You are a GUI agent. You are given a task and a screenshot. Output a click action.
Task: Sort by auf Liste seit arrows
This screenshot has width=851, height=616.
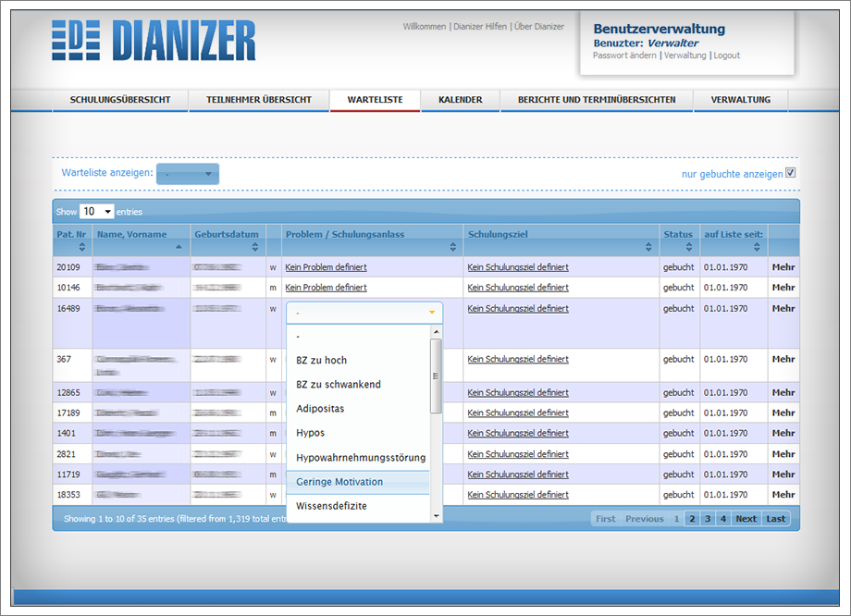point(757,247)
